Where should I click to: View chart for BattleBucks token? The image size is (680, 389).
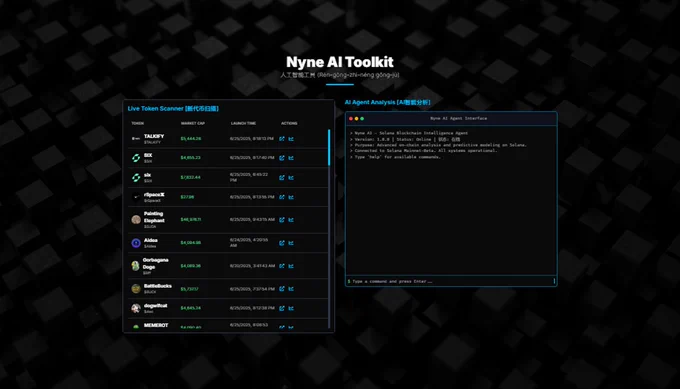point(291,289)
